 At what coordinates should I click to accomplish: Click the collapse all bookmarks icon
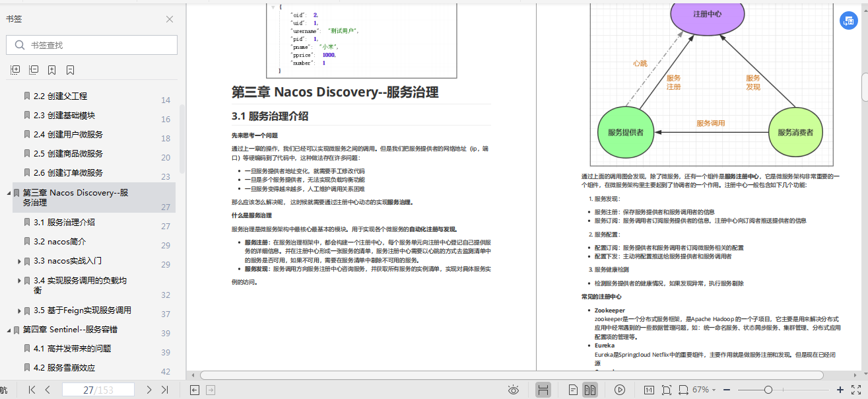pos(34,69)
